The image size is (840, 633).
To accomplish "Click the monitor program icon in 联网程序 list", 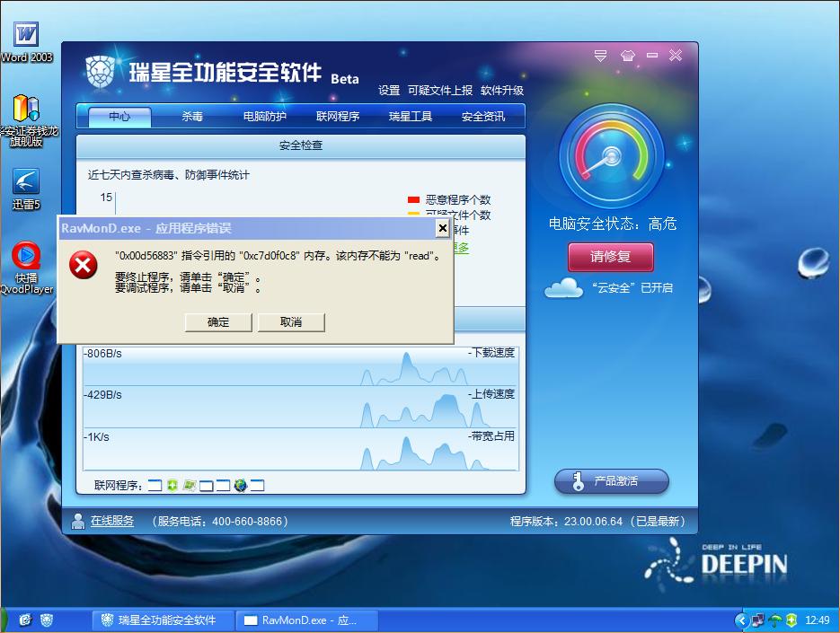I will 189,485.
